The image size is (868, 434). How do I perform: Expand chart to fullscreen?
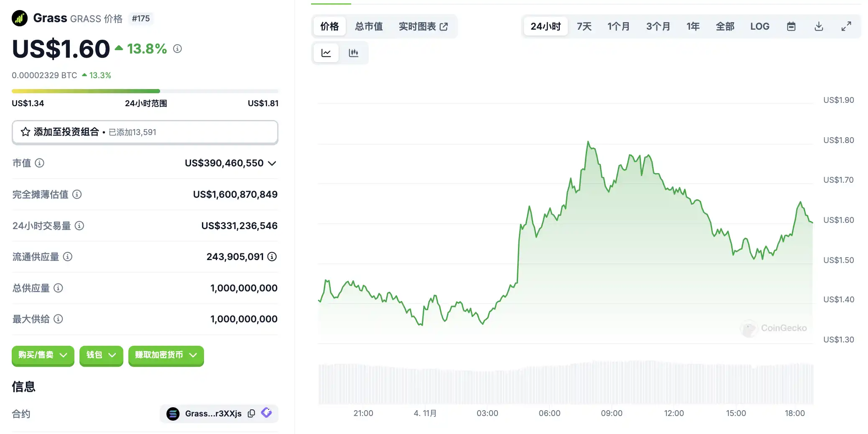pos(846,26)
